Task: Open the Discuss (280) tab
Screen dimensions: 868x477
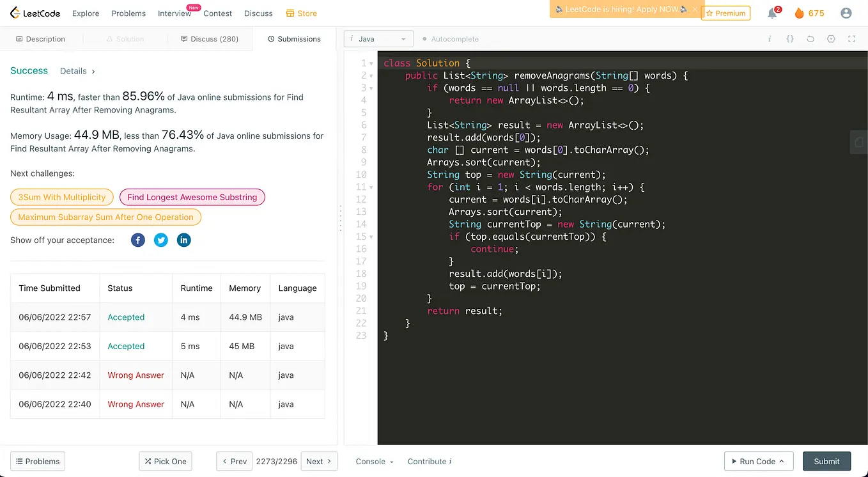Action: click(210, 39)
